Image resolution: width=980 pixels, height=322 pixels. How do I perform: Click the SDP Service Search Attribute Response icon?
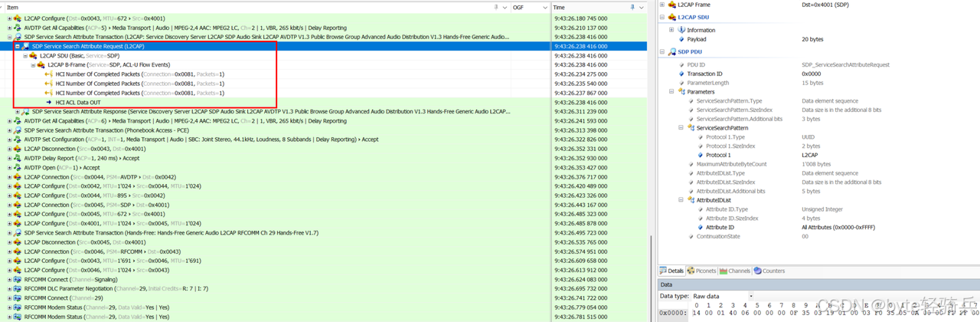tap(25, 112)
